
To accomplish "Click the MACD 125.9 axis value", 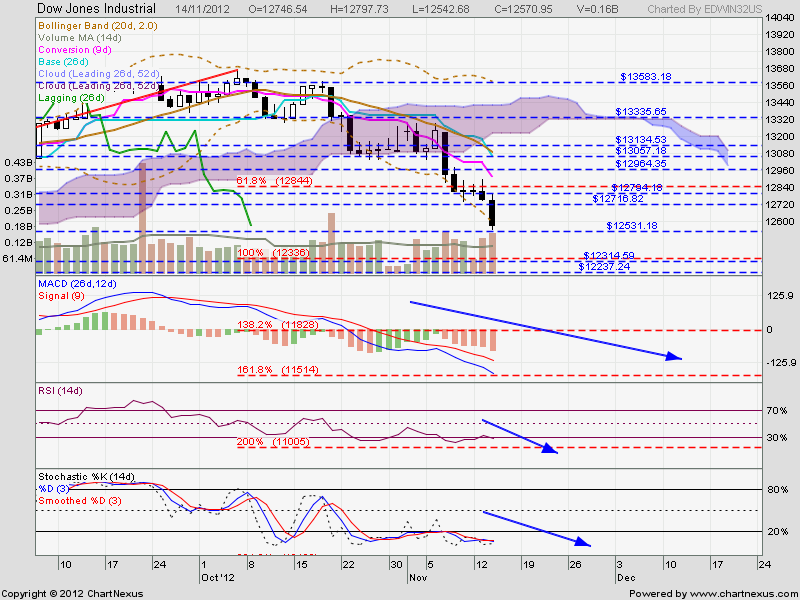I will (x=779, y=296).
